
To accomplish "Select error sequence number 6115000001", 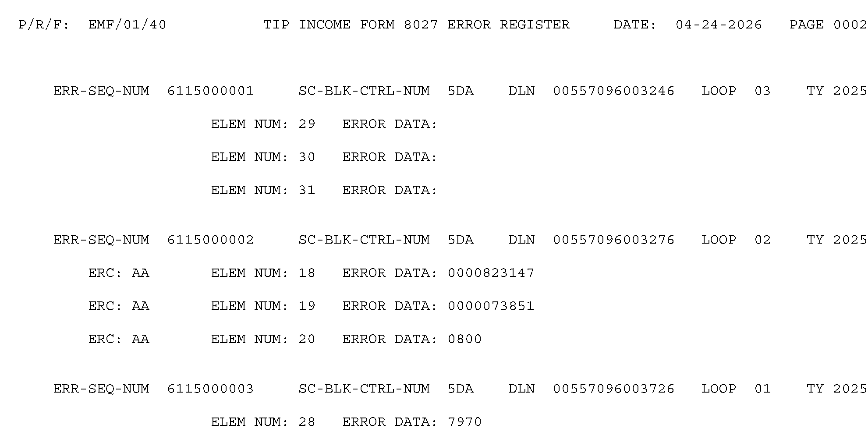I will [x=210, y=91].
